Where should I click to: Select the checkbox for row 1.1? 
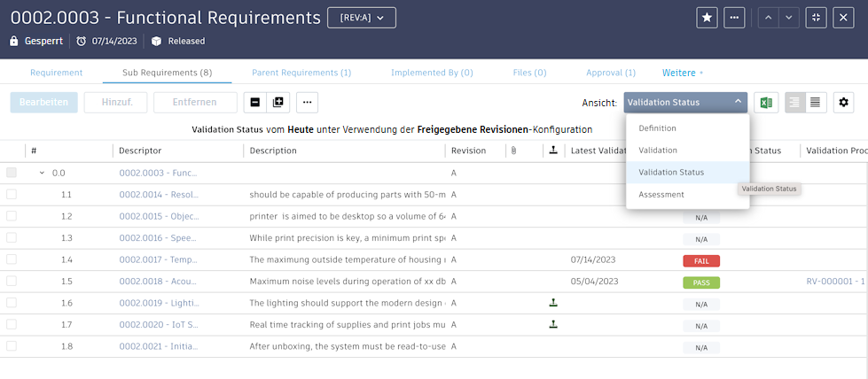point(12,194)
